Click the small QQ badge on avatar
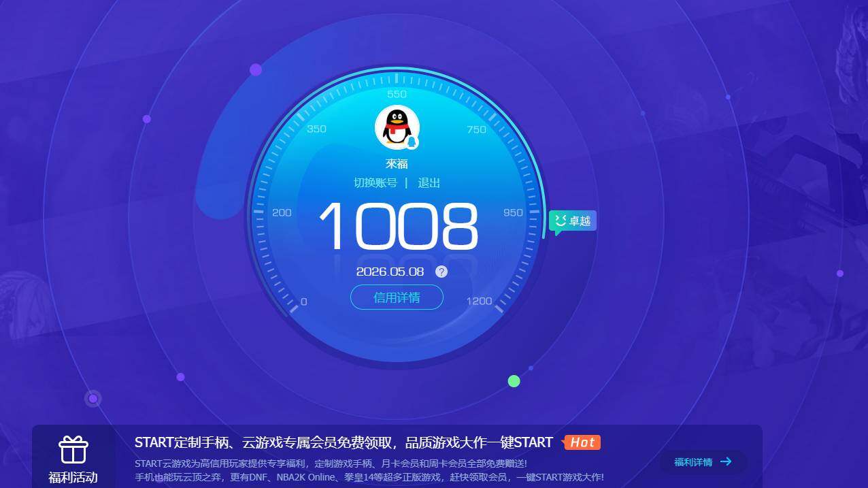Viewport: 868px width, 488px height. 412,142
